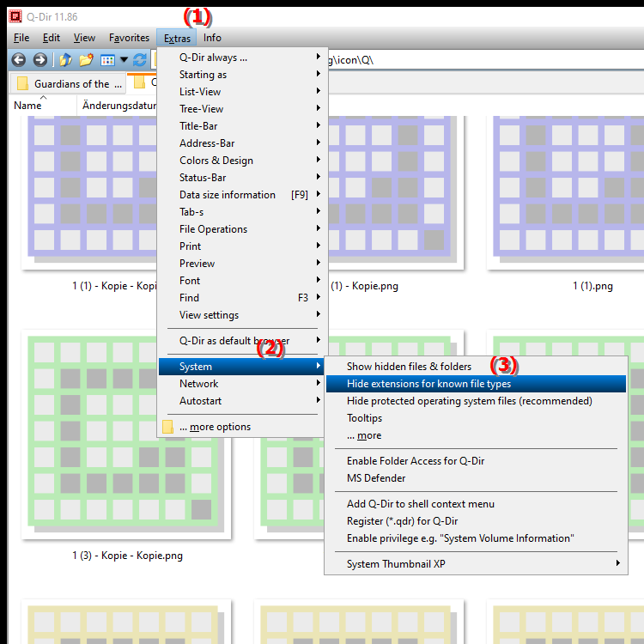This screenshot has width=644, height=644.
Task: Expand the Title-Bar submenu
Action: 244,126
